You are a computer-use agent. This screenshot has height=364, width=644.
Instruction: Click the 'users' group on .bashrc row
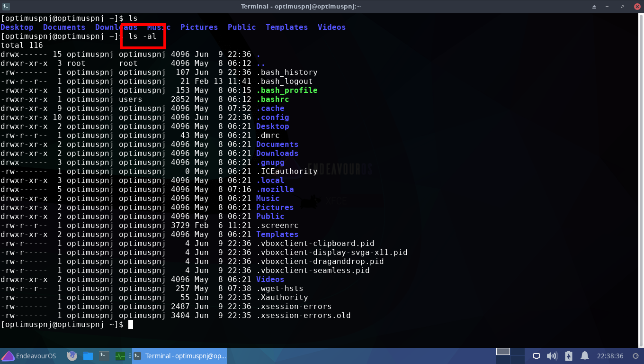coord(131,100)
